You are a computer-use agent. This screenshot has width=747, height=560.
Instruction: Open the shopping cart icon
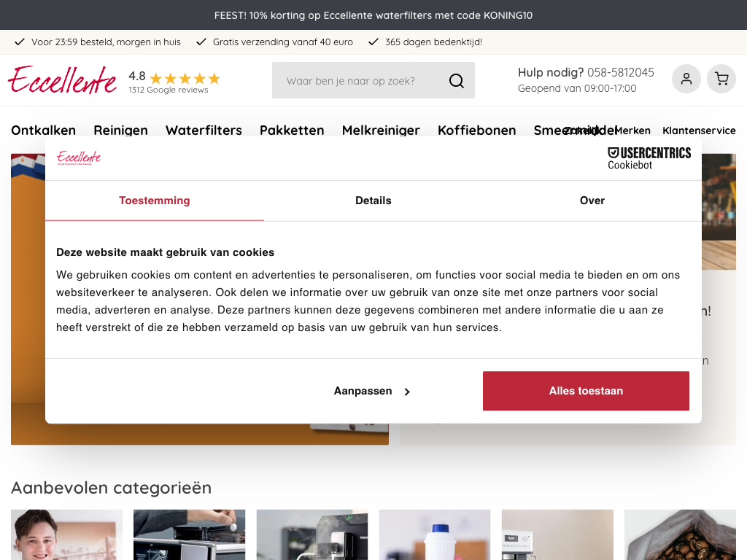click(721, 79)
